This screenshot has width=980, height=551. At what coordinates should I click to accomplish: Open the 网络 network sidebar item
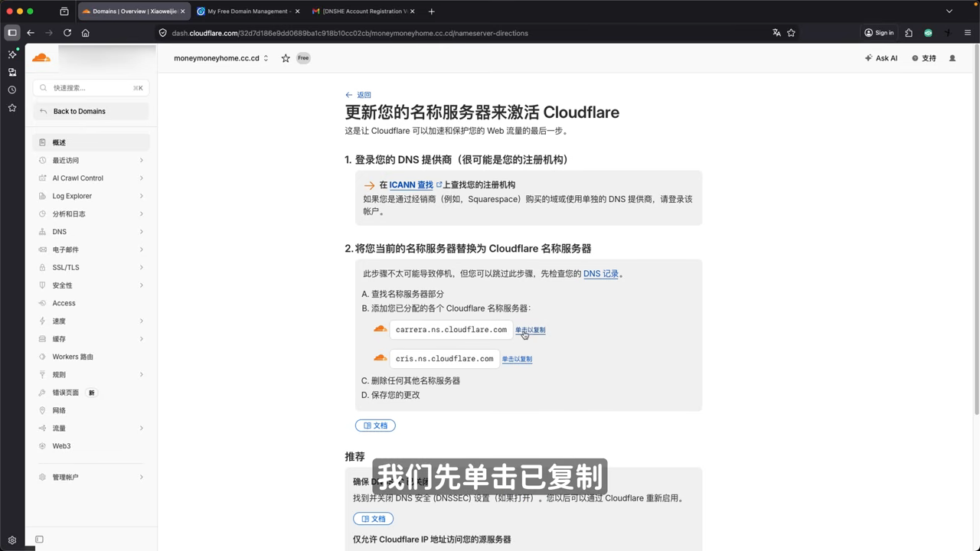91,410
